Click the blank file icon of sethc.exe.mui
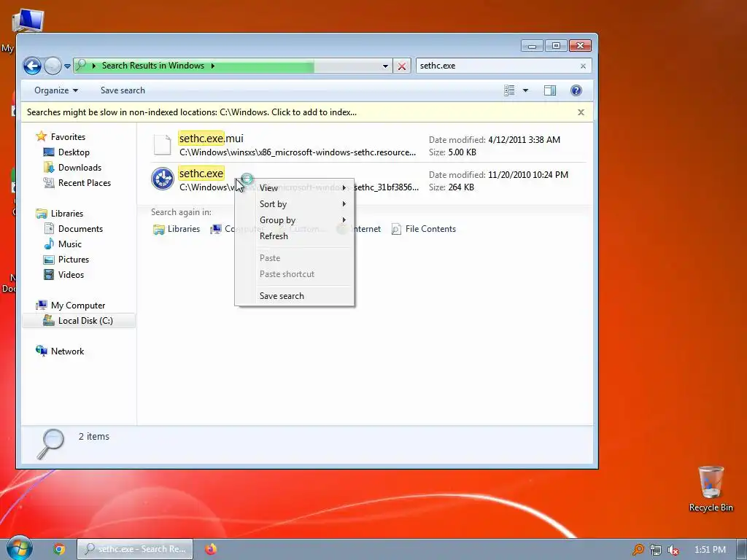This screenshot has width=747, height=560. coord(162,145)
